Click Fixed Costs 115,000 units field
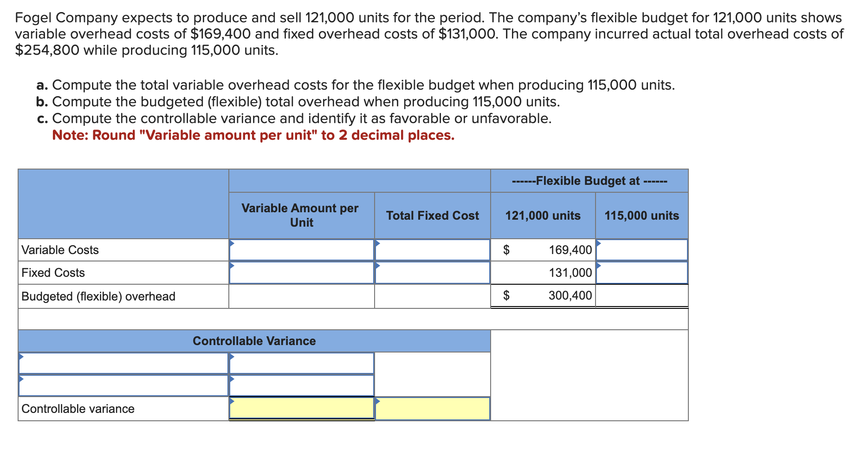 click(x=642, y=273)
